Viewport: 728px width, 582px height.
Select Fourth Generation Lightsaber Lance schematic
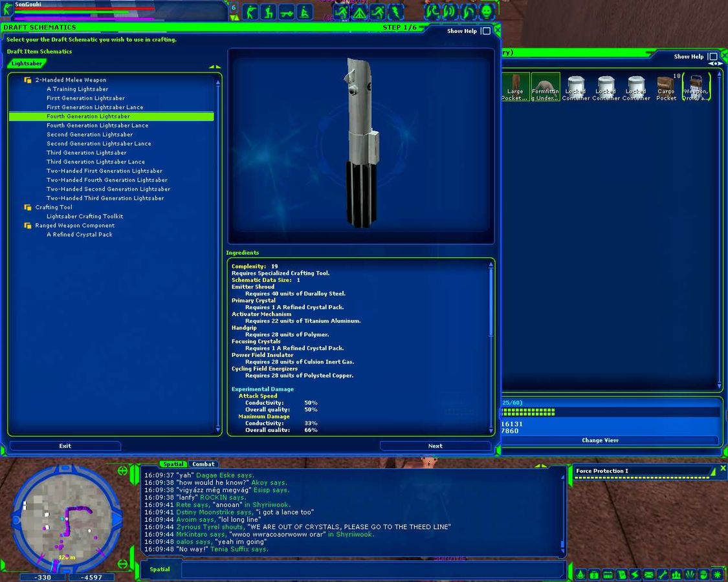pos(97,125)
